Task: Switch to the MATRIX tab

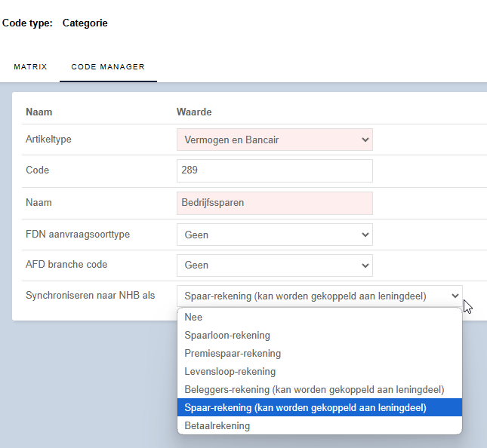Action: pos(30,66)
